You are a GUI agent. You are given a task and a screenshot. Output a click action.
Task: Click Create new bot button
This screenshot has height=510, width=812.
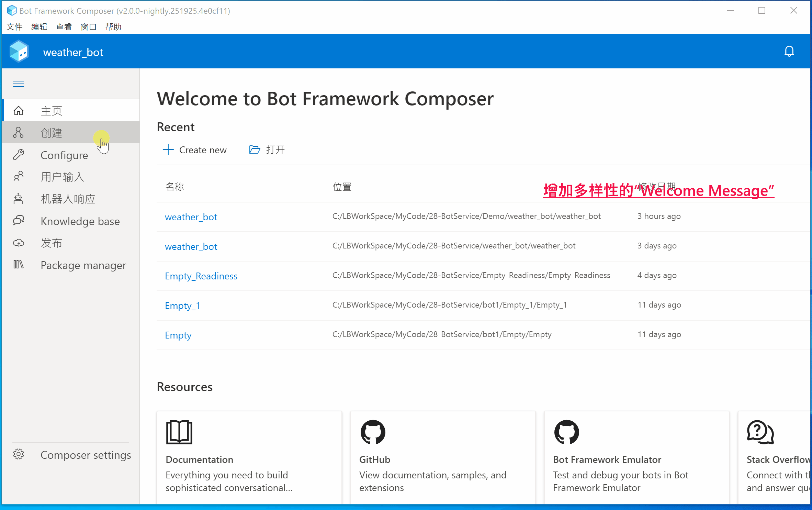pos(195,150)
